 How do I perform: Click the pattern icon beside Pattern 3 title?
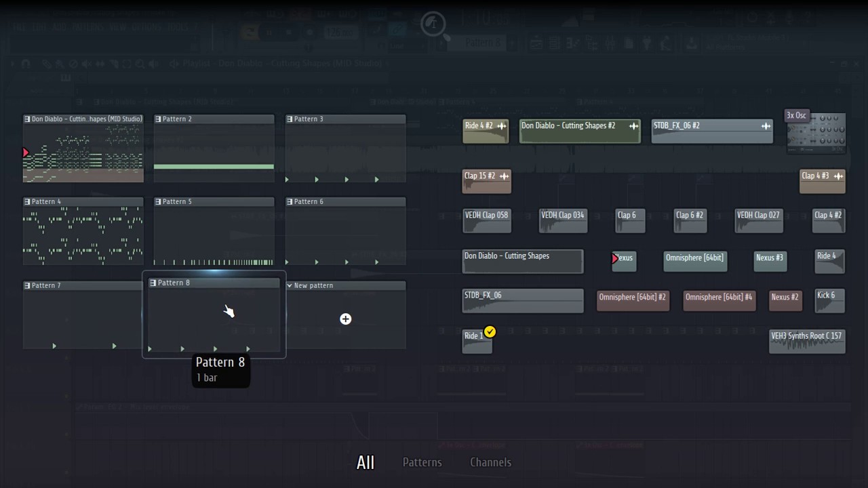point(290,119)
